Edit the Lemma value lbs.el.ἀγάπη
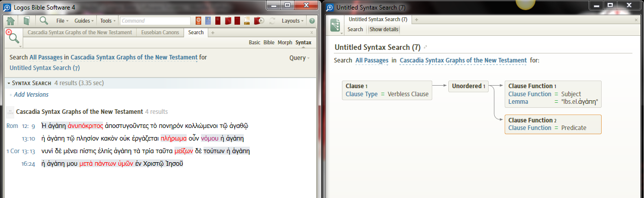 click(579, 102)
